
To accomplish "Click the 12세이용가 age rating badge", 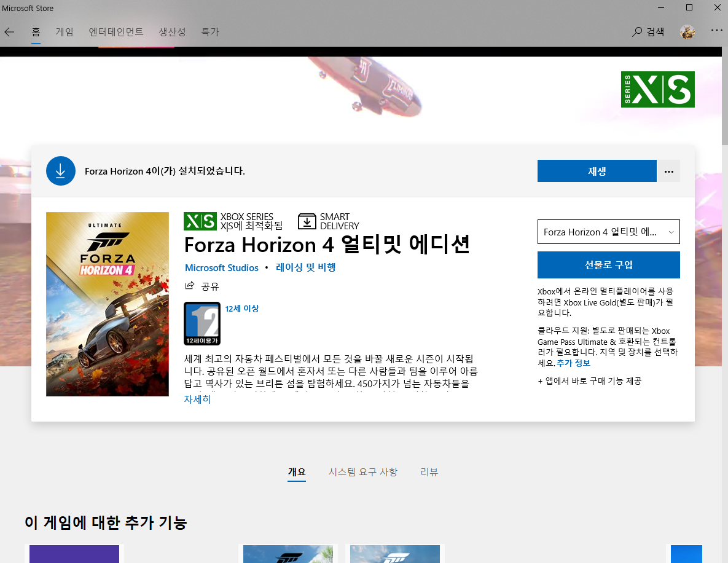I will pos(202,323).
